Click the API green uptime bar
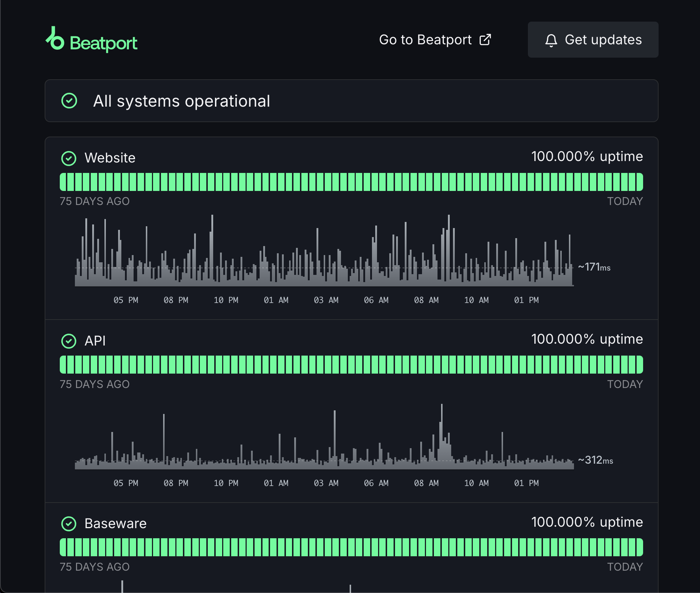Viewport: 700px width, 593px height. pyautogui.click(x=351, y=365)
